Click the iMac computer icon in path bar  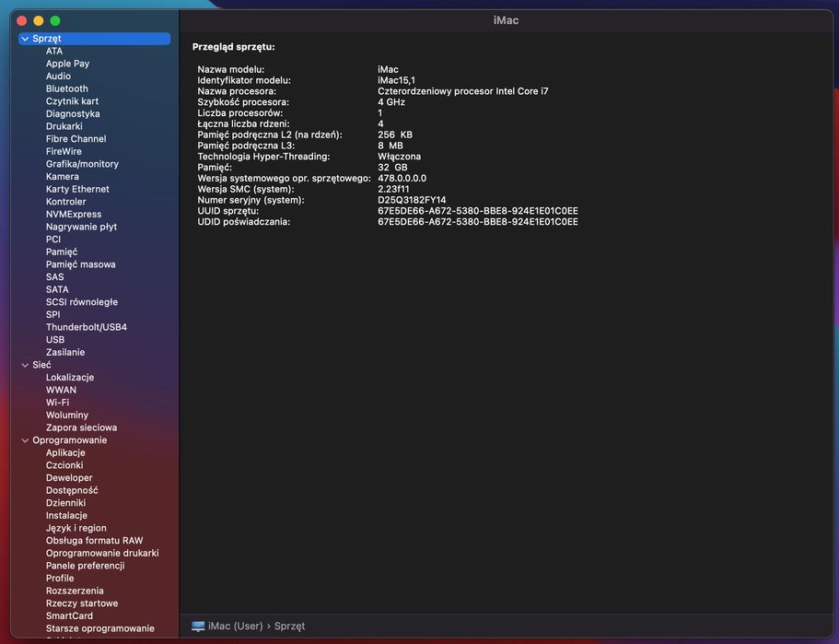tap(198, 626)
